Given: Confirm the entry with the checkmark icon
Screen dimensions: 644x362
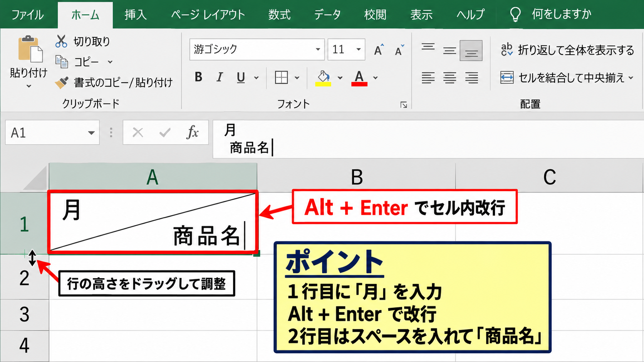Looking at the screenshot, I should click(x=165, y=133).
